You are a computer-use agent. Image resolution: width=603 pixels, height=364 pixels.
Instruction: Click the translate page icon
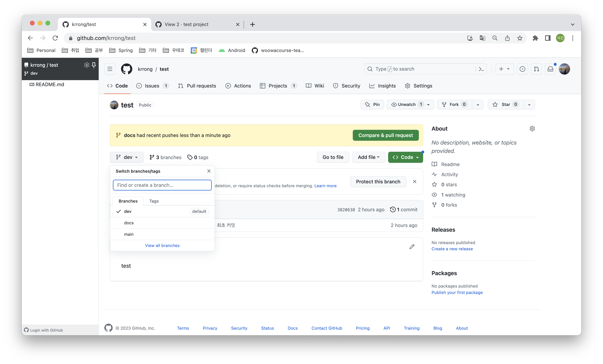[482, 38]
